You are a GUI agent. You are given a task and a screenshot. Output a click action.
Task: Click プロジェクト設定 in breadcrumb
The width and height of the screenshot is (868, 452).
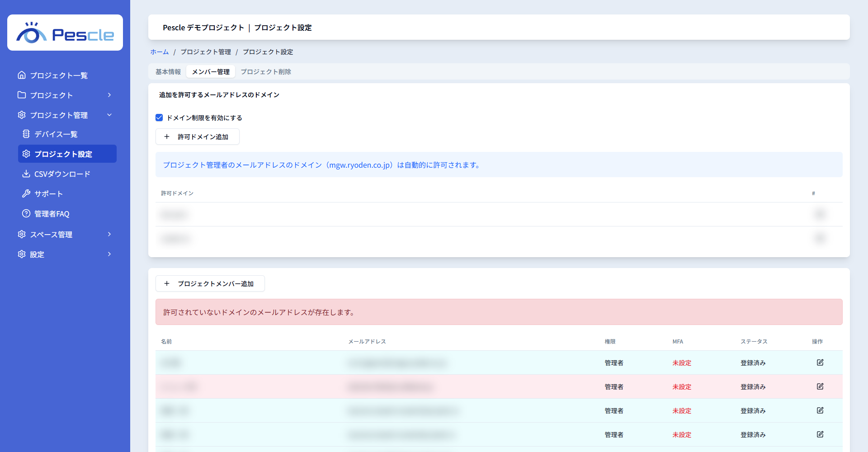[x=268, y=52]
